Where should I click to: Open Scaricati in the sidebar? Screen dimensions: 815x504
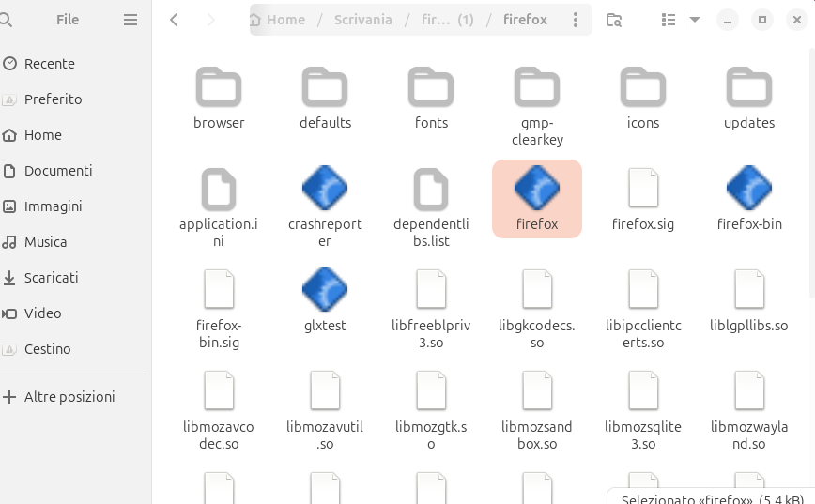73,278
